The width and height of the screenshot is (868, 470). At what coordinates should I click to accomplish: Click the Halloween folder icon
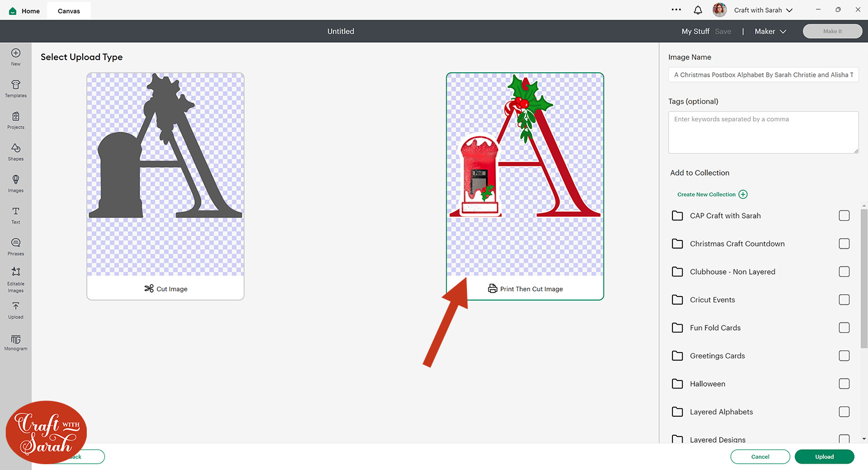(x=677, y=384)
